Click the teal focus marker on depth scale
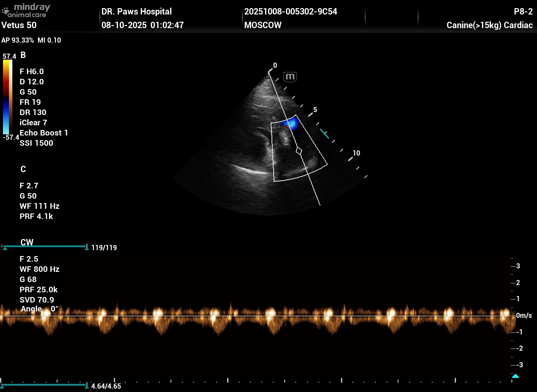537x392 pixels. pos(324,134)
